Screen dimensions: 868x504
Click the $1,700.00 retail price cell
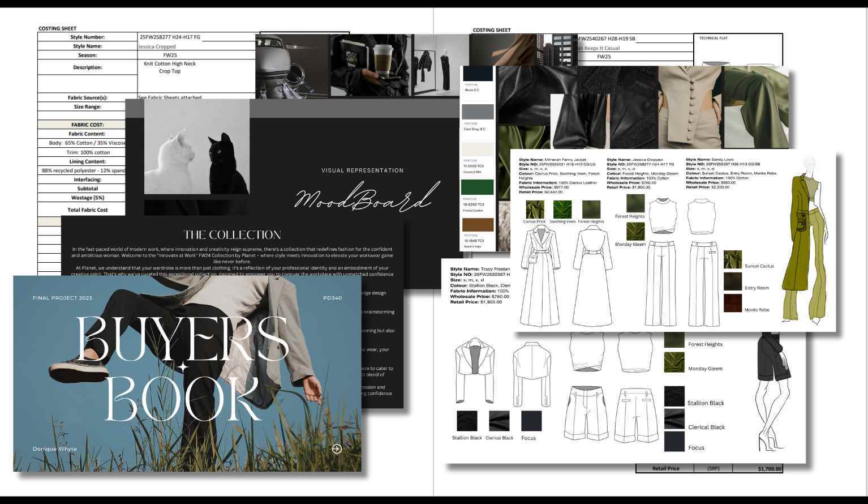758,468
